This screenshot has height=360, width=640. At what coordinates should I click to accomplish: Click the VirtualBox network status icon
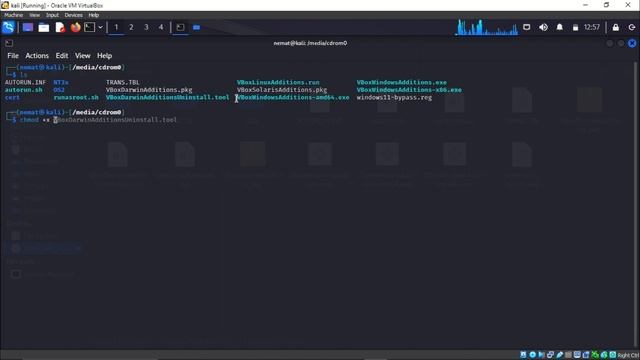(550, 355)
